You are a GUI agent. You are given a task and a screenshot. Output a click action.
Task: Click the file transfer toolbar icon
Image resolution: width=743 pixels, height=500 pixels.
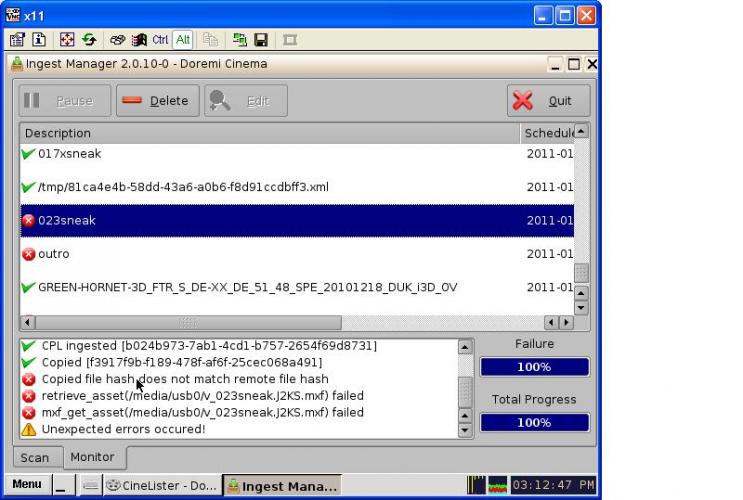click(x=240, y=40)
